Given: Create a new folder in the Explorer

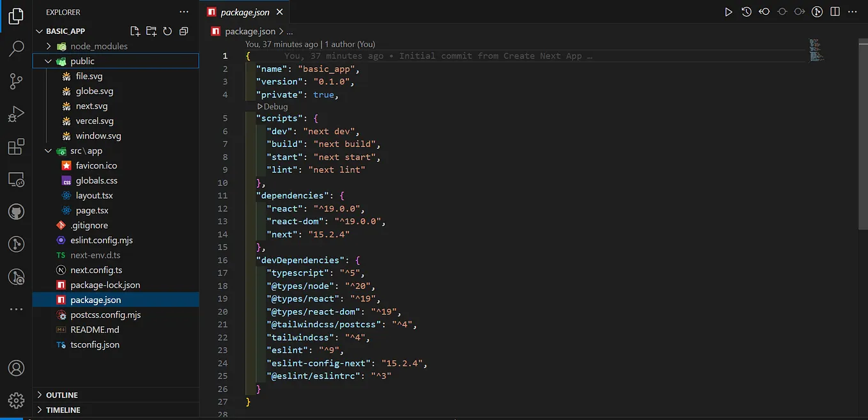Looking at the screenshot, I should point(150,31).
